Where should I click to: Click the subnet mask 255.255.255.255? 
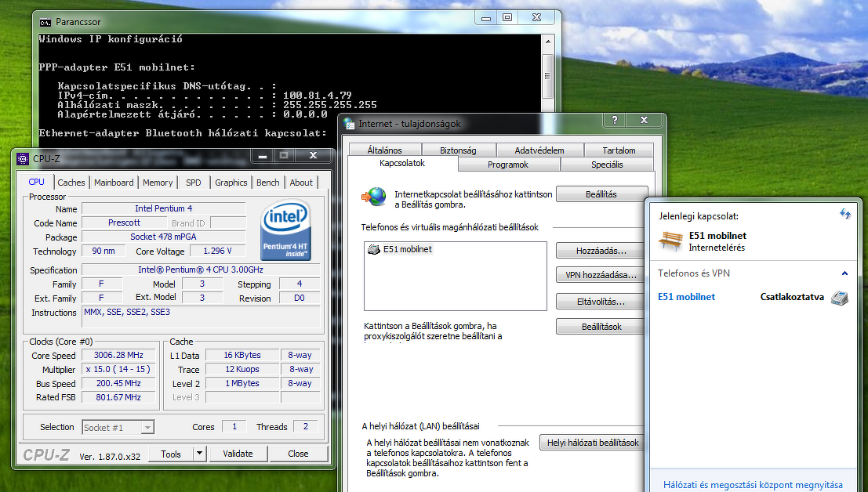coord(330,105)
